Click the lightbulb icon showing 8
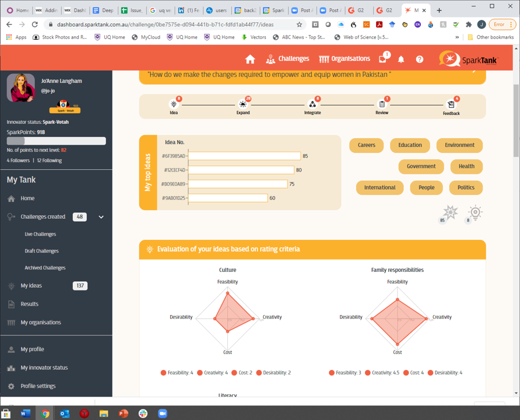 [475, 212]
